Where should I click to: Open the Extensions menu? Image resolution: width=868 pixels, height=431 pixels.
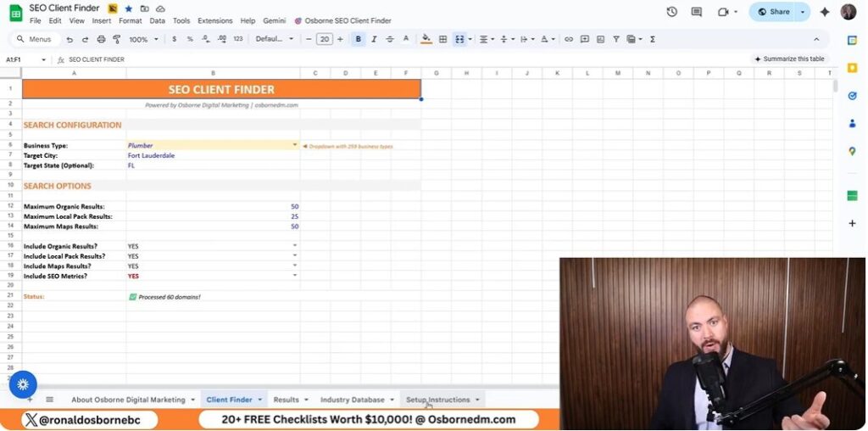coord(215,21)
